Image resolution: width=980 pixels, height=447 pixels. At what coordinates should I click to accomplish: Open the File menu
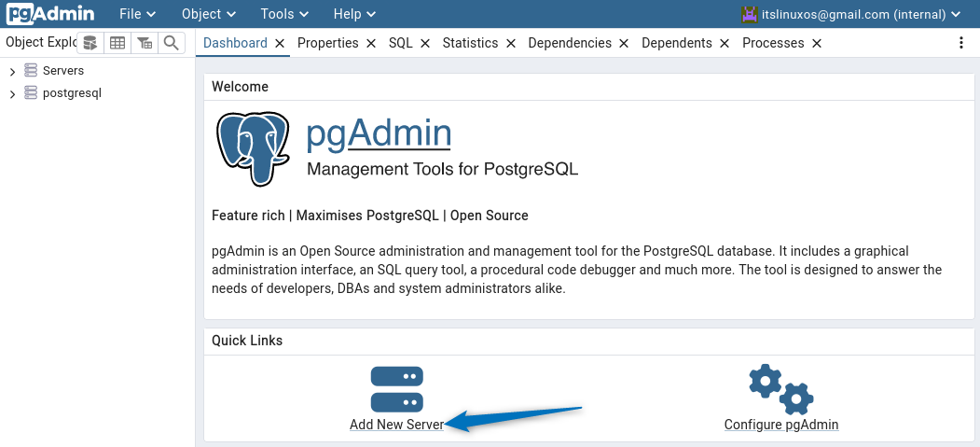pyautogui.click(x=137, y=14)
